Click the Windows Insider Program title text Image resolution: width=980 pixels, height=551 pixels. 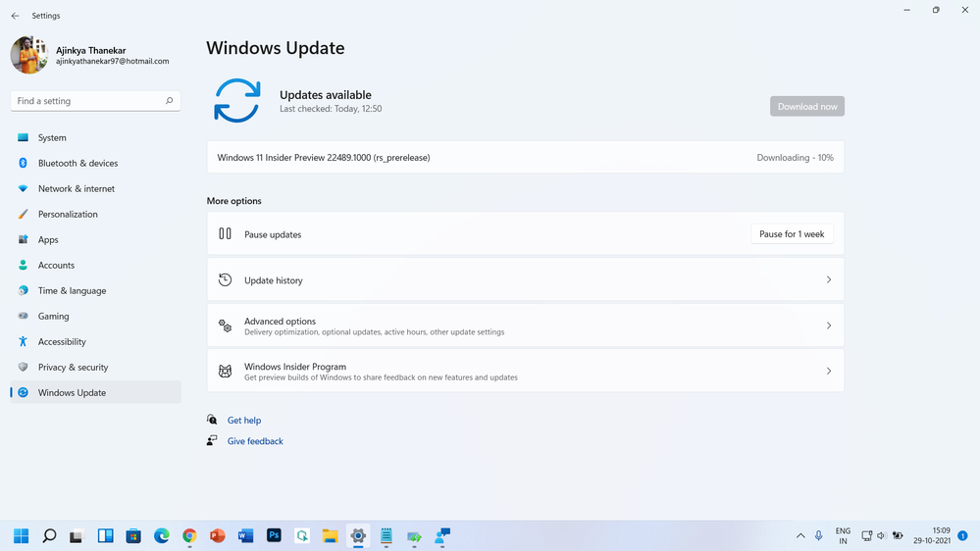[295, 367]
